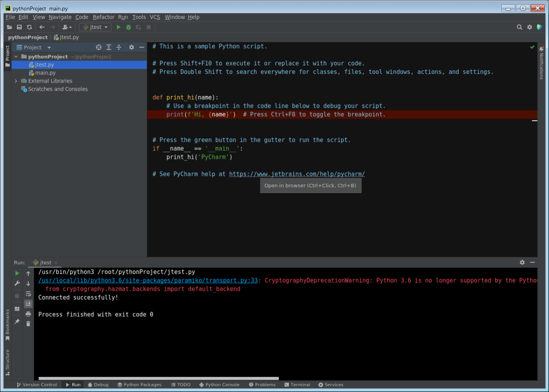Open Search Everywhere via the magnifying glass
The width and height of the screenshot is (549, 392).
(x=520, y=27)
